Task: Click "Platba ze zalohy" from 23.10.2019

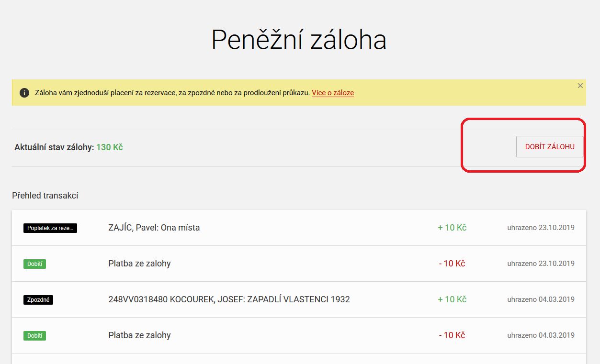Action: point(139,264)
